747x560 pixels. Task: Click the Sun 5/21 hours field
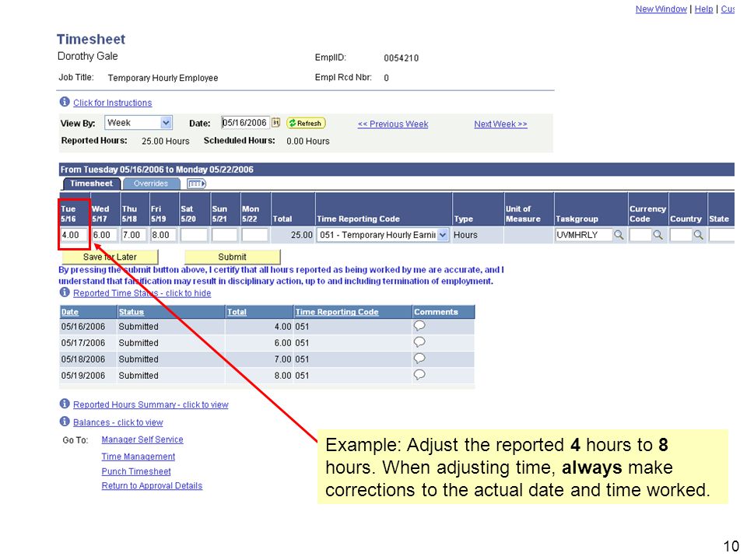(x=224, y=235)
